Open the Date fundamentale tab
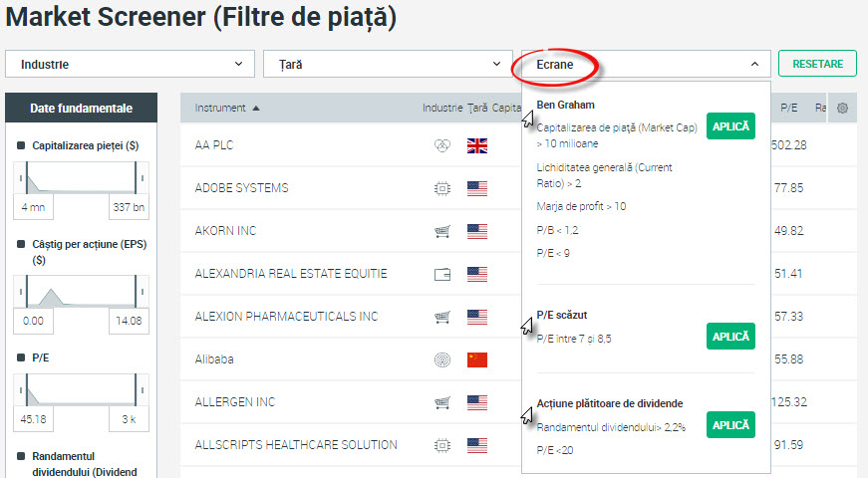 coord(81,108)
